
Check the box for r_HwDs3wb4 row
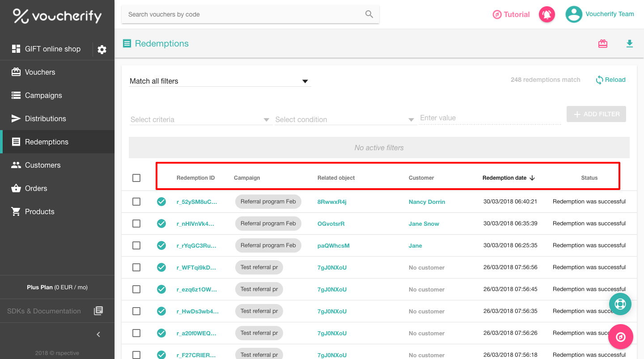pyautogui.click(x=136, y=311)
